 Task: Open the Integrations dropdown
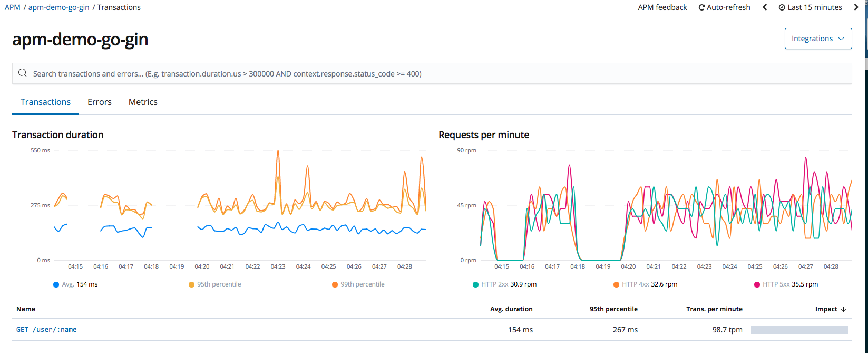(818, 39)
